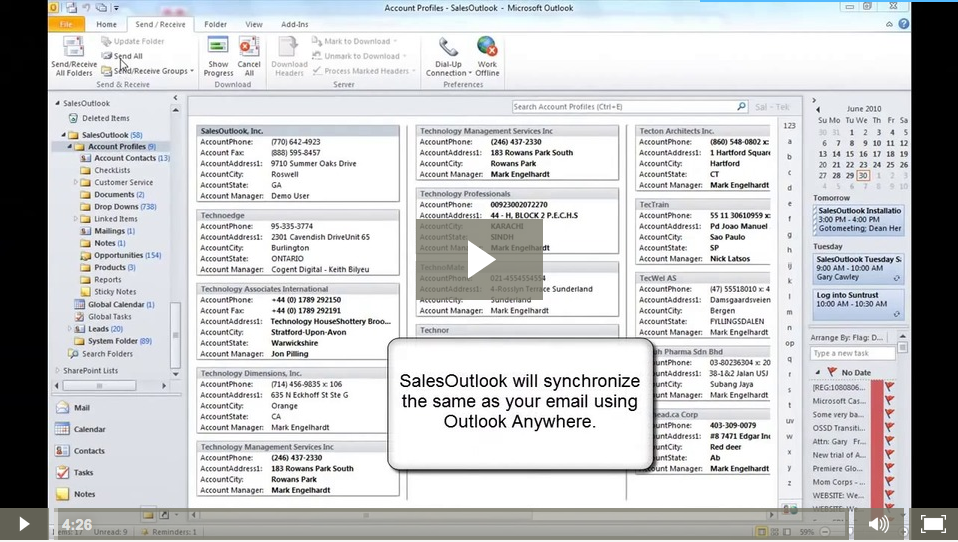This screenshot has width=958, height=542.
Task: Open the SalesOutlook, Inc. account card
Action: (298, 164)
